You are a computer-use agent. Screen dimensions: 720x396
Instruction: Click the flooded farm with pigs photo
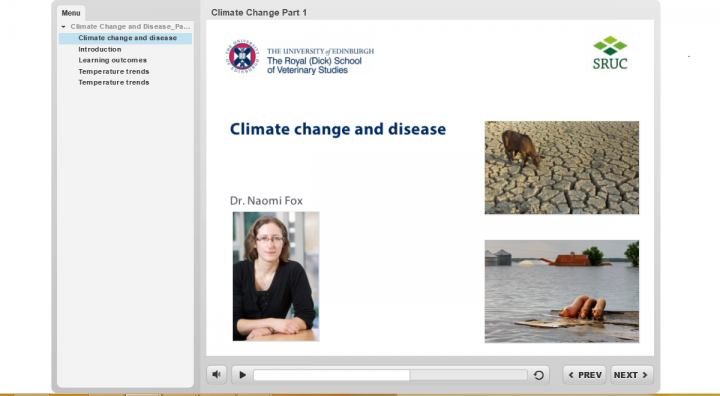(x=562, y=291)
